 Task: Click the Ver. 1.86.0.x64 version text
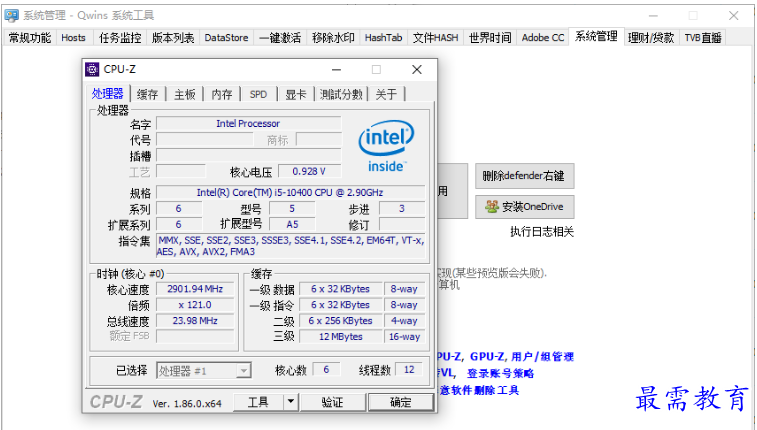[x=187, y=404]
